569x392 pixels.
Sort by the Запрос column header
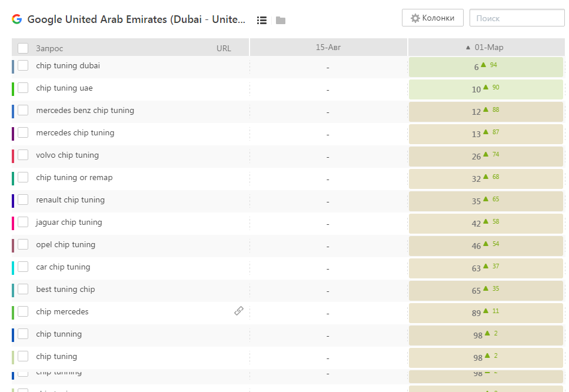49,48
